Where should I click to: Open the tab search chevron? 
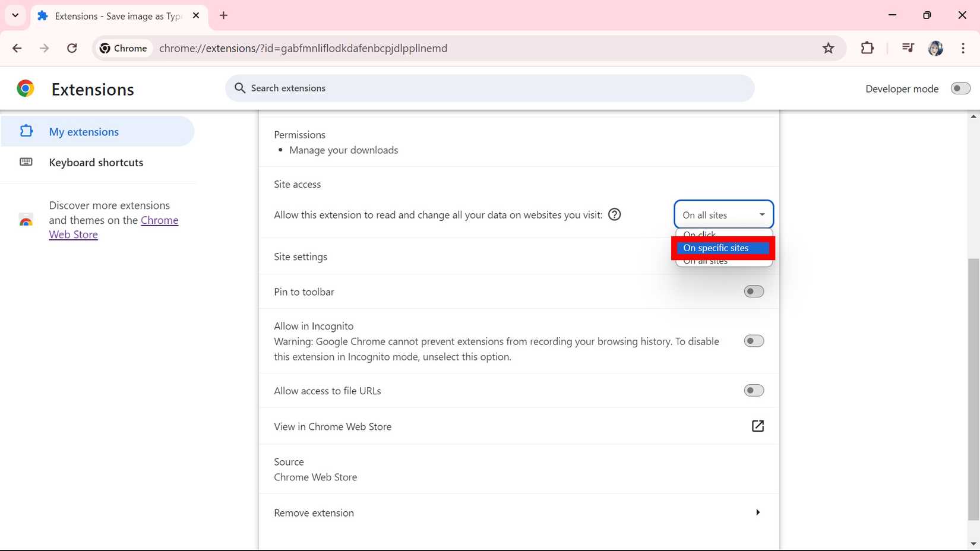[15, 15]
